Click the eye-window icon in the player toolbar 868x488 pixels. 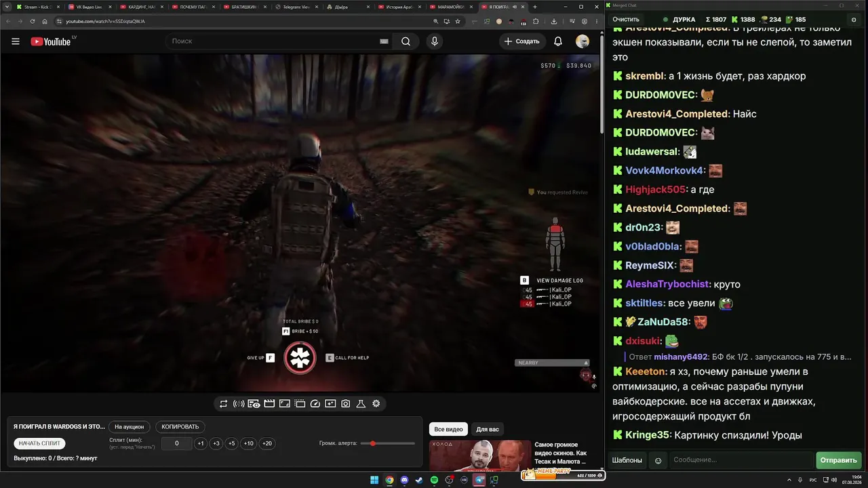254,404
